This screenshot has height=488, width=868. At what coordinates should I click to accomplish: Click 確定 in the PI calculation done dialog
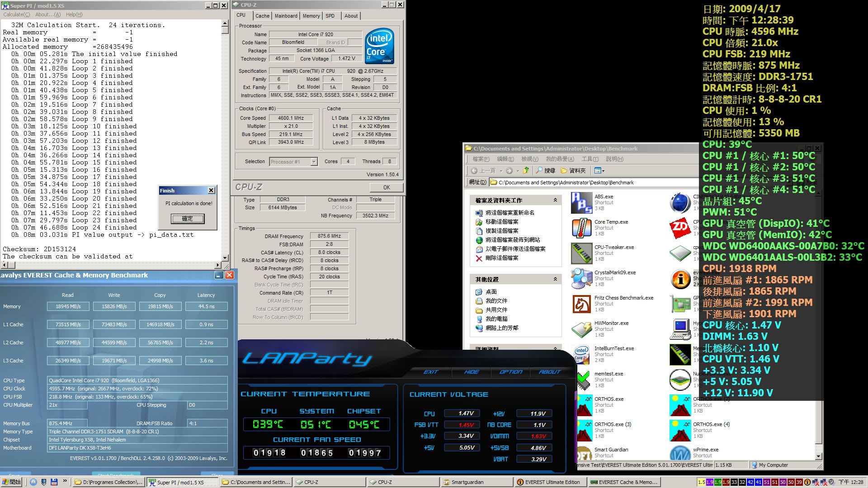pos(188,219)
